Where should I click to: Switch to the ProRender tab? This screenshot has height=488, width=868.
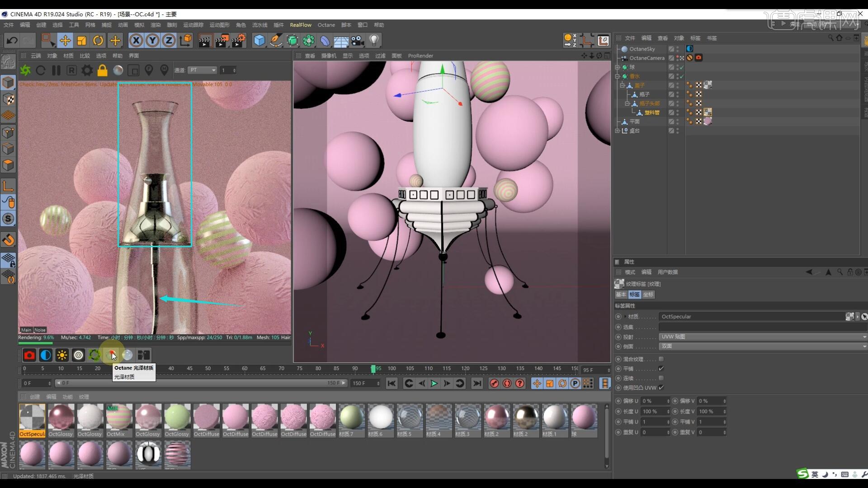(420, 56)
